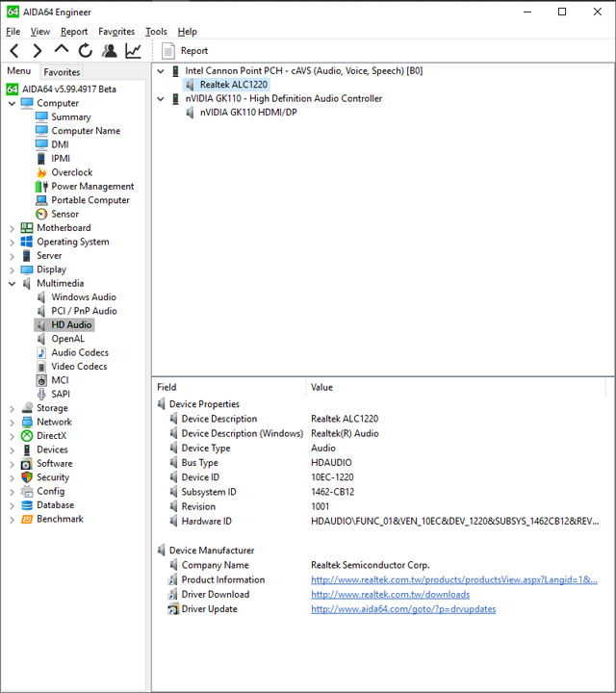This screenshot has height=693, width=616.
Task: Click the Operating System Windows icon
Action: [x=27, y=242]
